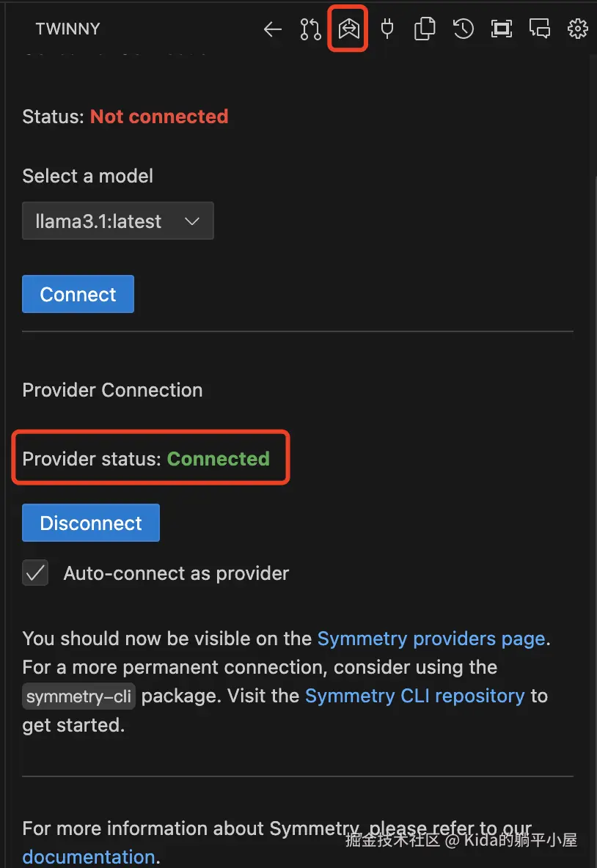Click the fullscreen frame icon
The width and height of the screenshot is (597, 868).
click(x=502, y=29)
